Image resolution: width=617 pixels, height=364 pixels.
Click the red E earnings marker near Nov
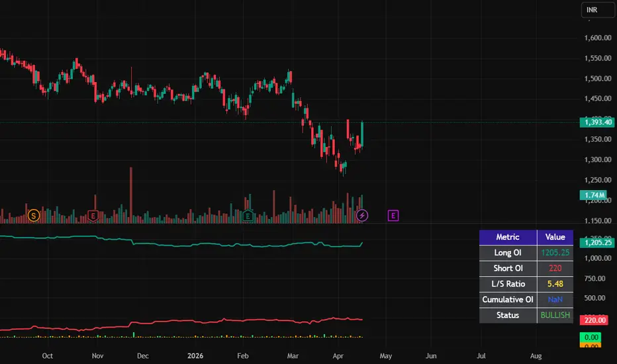(93, 216)
